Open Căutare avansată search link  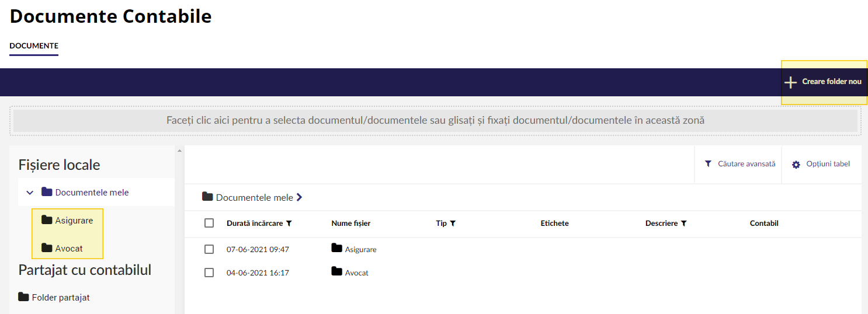click(747, 164)
